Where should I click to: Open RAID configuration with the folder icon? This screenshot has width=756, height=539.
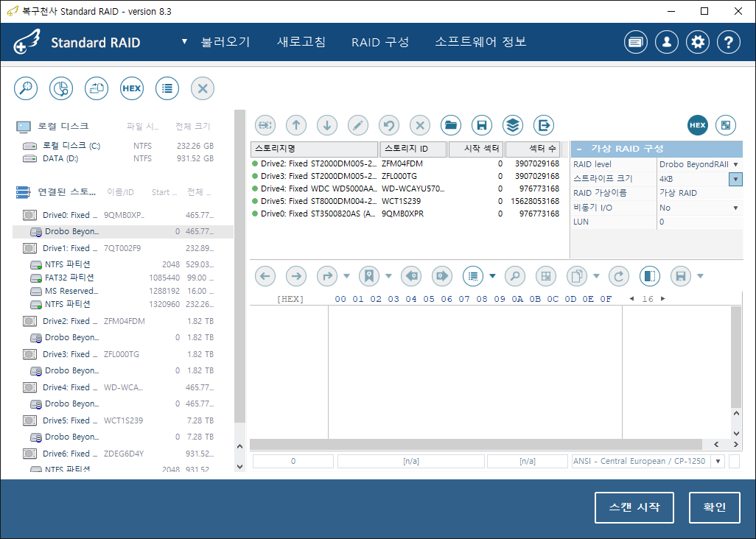451,125
